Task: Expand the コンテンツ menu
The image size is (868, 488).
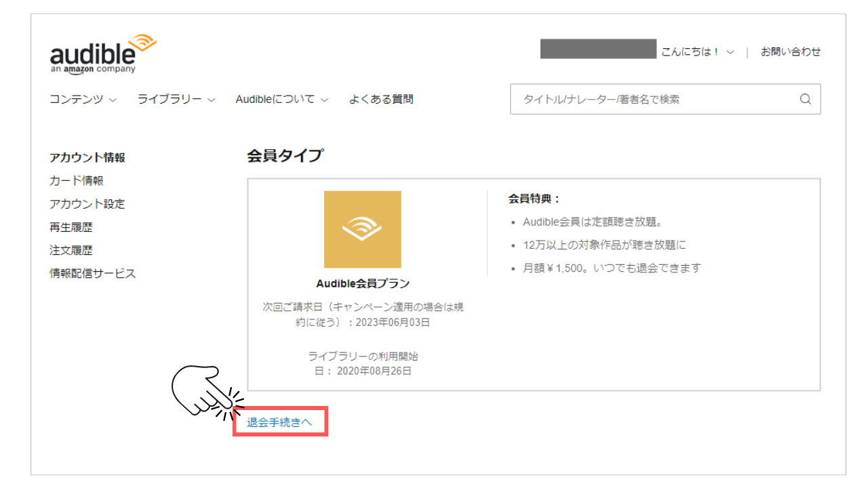Action: click(x=83, y=99)
